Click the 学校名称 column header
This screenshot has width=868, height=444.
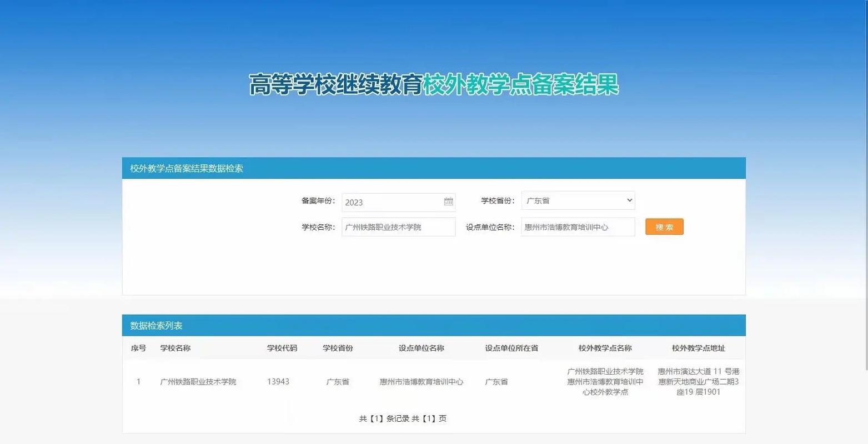[175, 348]
